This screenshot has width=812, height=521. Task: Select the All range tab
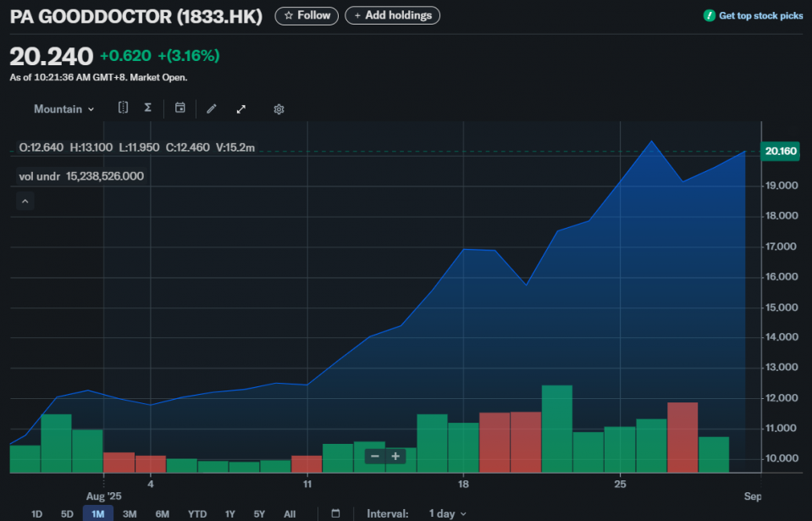coord(290,513)
